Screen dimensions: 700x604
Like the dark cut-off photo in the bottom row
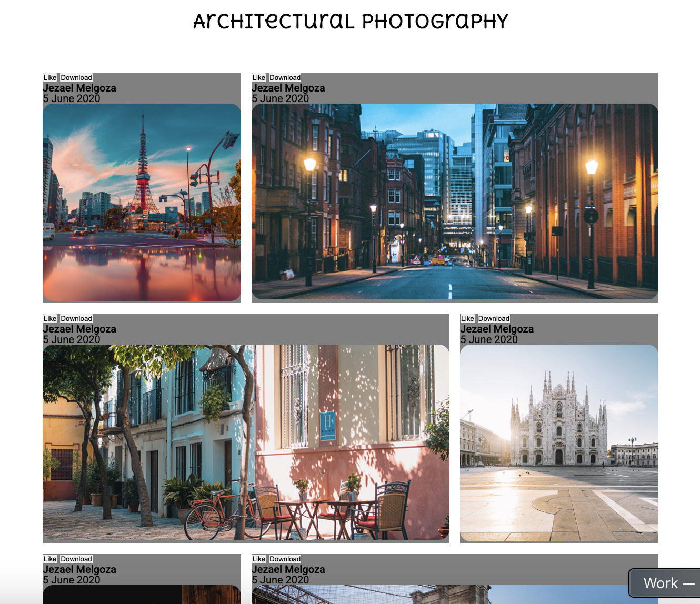tap(50, 559)
